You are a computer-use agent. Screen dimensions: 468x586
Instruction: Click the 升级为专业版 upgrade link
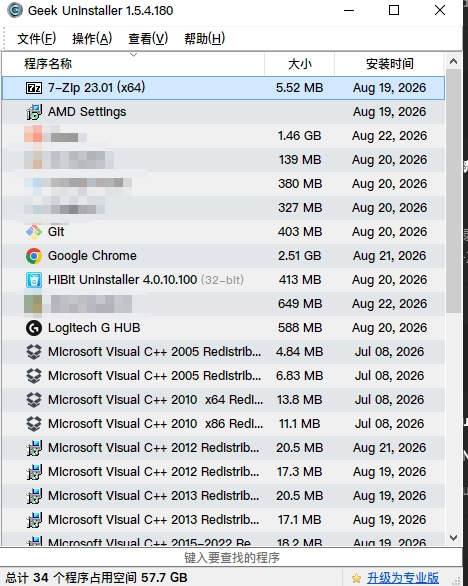(x=403, y=577)
